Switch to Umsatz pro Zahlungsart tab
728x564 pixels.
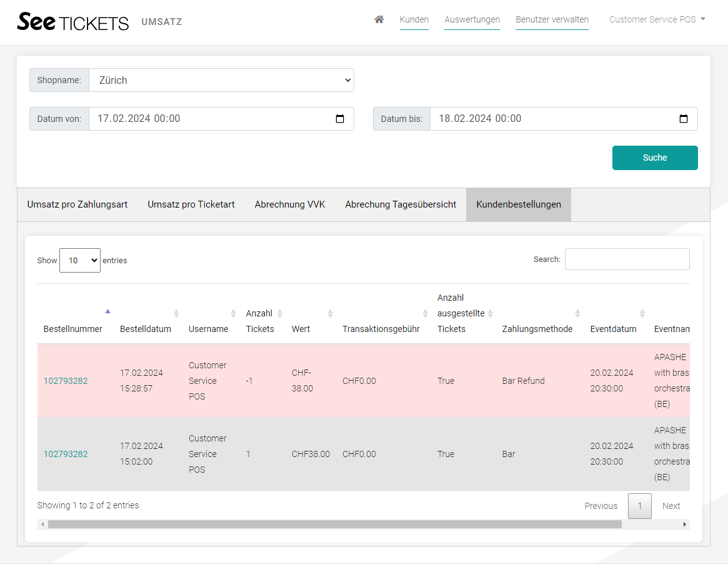pos(77,204)
